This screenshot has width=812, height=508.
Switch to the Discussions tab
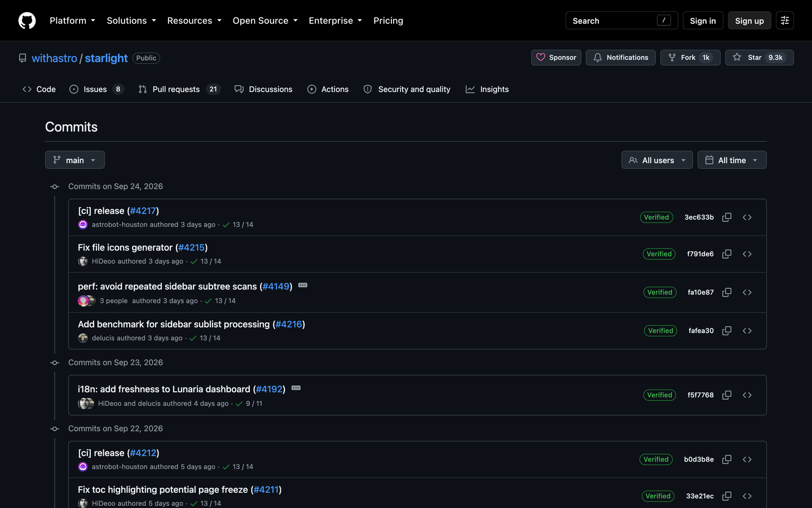pyautogui.click(x=263, y=89)
